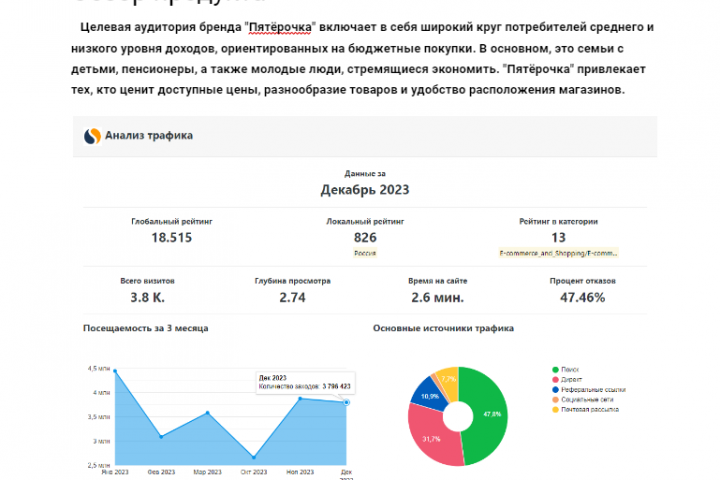Click the Дек 2023 visits tooltip box
Viewport: 720px width, 480px height.
click(x=305, y=382)
